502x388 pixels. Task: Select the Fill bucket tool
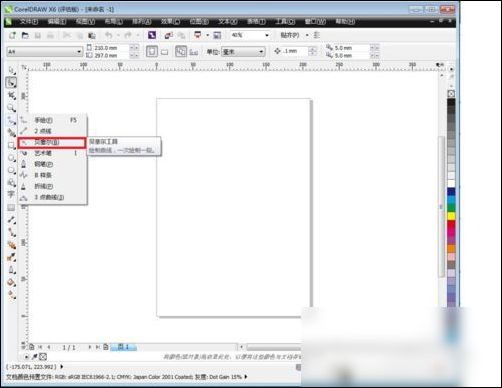(x=11, y=282)
